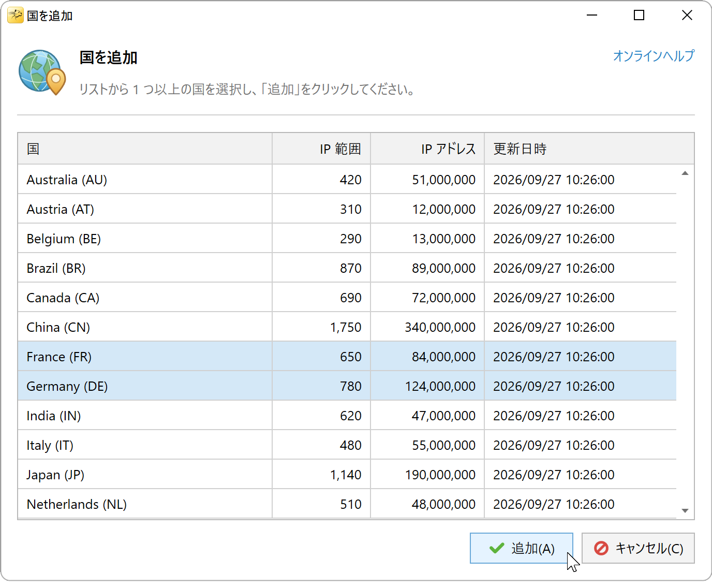This screenshot has height=588, width=712.
Task: Maximize the 国を追加 dialog window
Action: 639,15
